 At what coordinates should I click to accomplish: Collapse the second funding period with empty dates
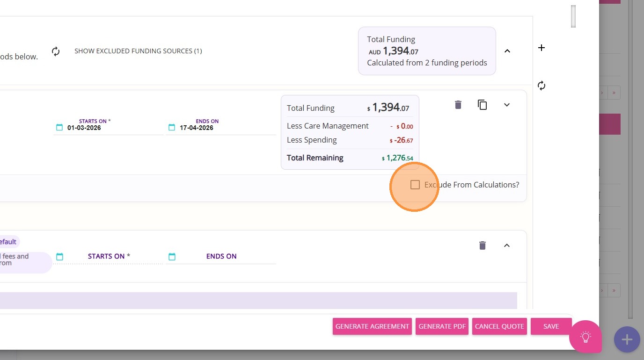[x=507, y=245]
